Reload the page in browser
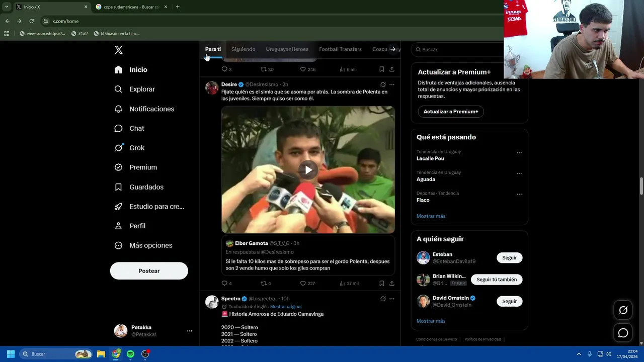This screenshot has height=362, width=644. pos(31,21)
